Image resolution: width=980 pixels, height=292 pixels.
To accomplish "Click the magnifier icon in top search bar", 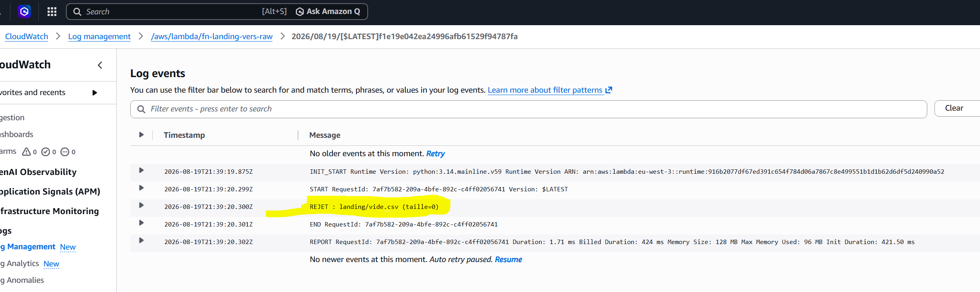I will [77, 12].
